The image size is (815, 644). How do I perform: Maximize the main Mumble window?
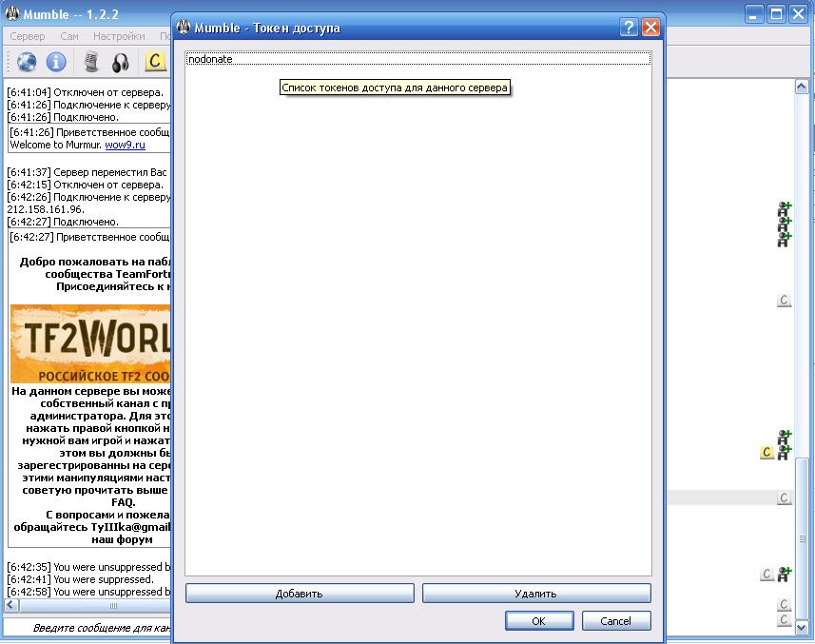[x=776, y=14]
